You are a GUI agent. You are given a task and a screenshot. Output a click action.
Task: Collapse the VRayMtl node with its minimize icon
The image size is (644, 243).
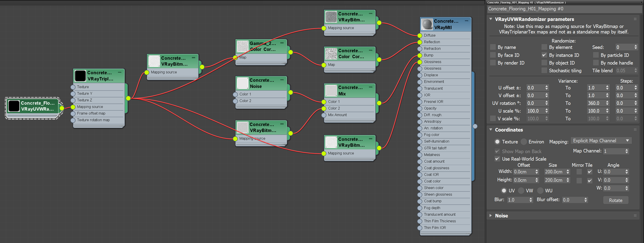click(466, 21)
